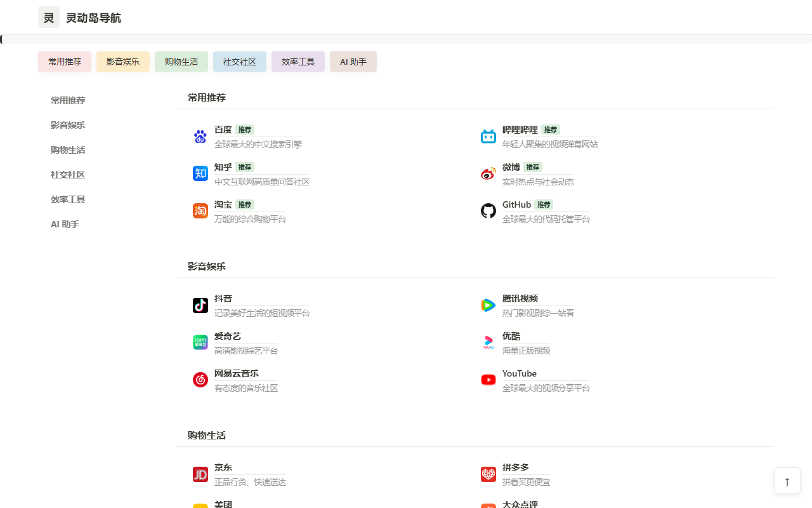Click the text 热门影视剧综一站看
This screenshot has height=508, width=812.
[x=538, y=313]
